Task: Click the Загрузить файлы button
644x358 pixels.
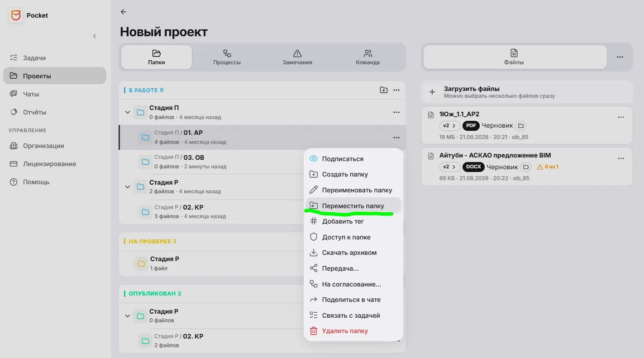Action: [x=527, y=92]
